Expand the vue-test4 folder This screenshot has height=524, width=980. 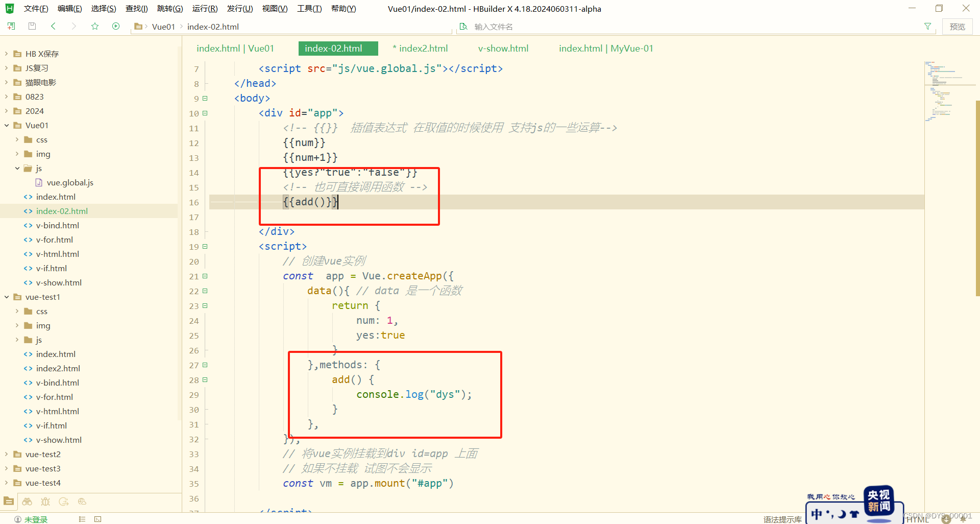tap(7, 483)
